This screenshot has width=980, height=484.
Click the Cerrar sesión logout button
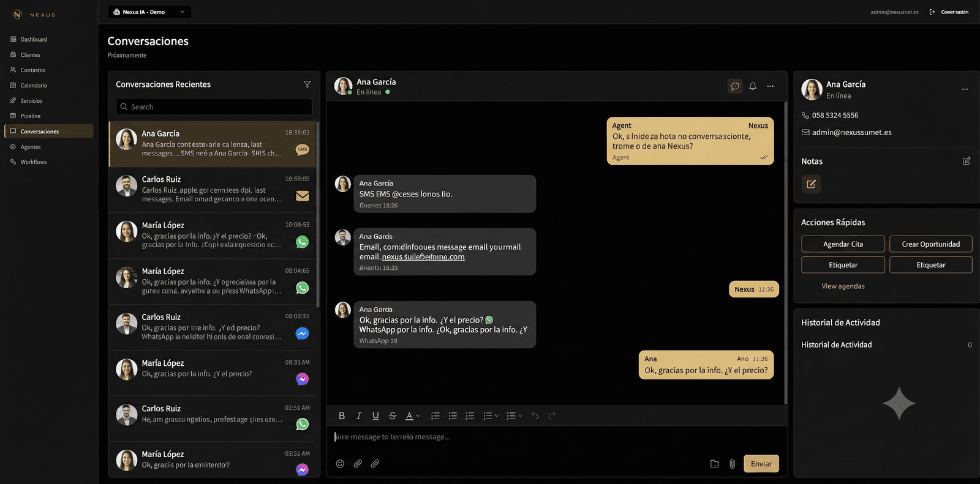949,12
